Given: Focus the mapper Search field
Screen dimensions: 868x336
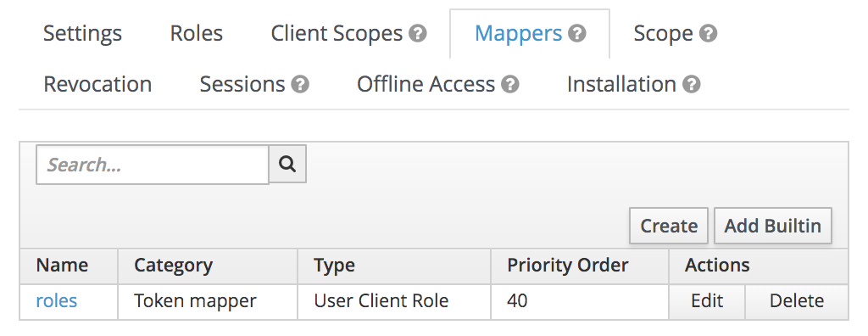Looking at the screenshot, I should coord(153,165).
